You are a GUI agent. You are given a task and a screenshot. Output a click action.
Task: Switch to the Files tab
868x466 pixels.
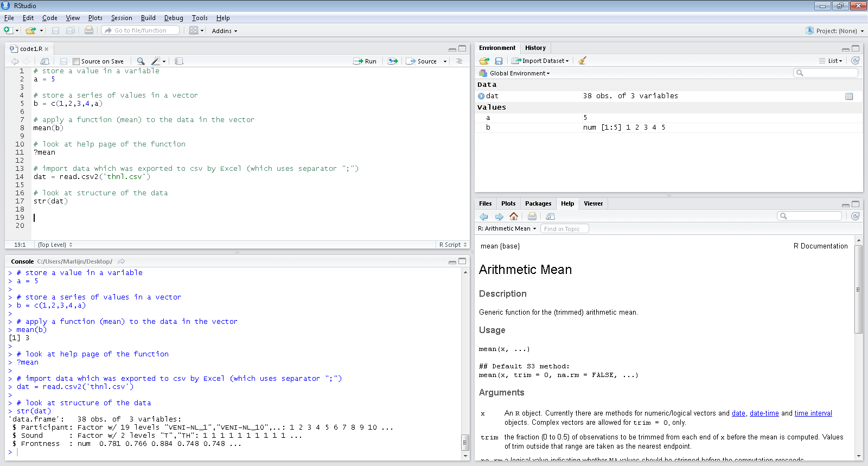[486, 203]
